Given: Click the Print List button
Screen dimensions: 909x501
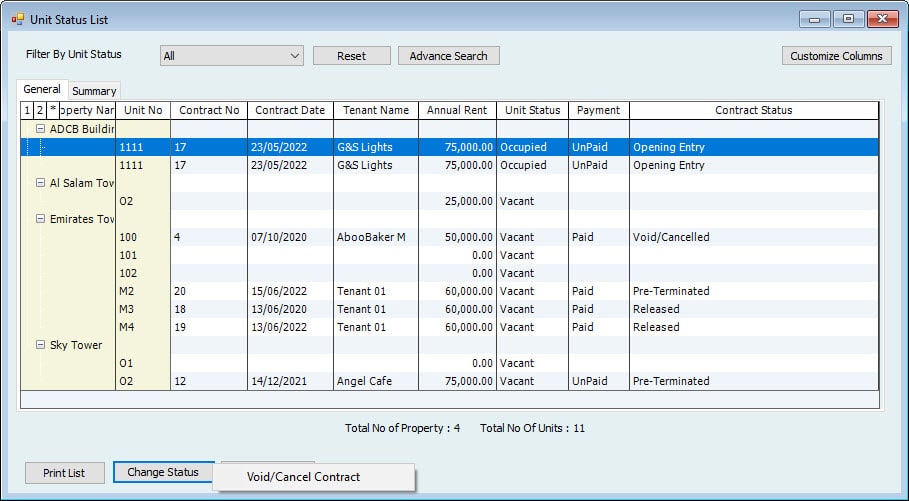Looking at the screenshot, I should [64, 473].
